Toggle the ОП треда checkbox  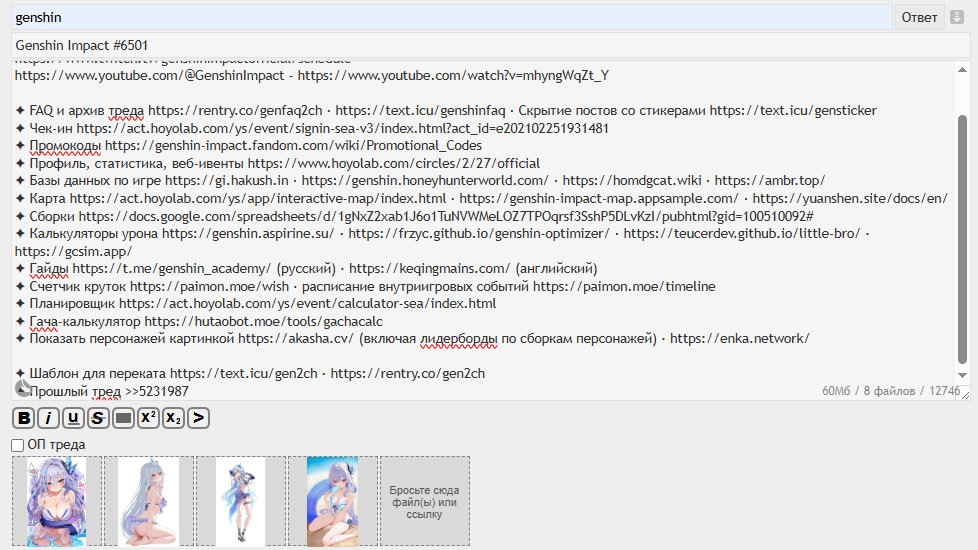click(17, 445)
